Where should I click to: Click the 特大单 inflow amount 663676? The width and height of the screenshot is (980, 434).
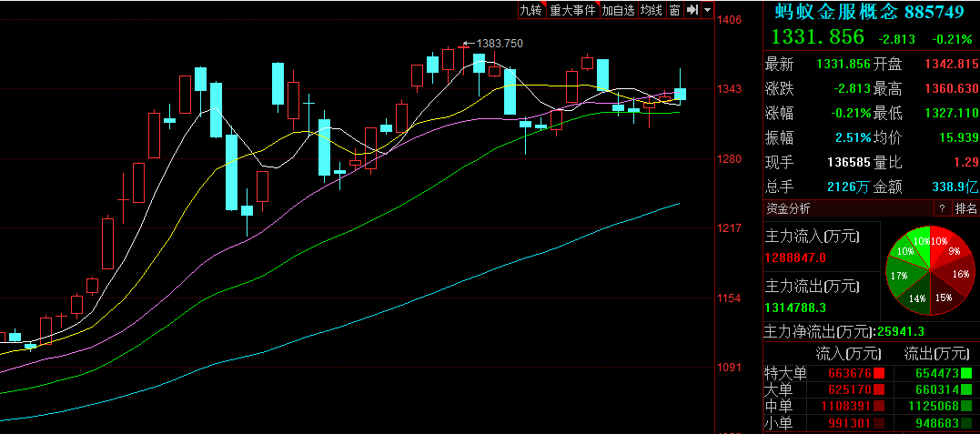(850, 373)
